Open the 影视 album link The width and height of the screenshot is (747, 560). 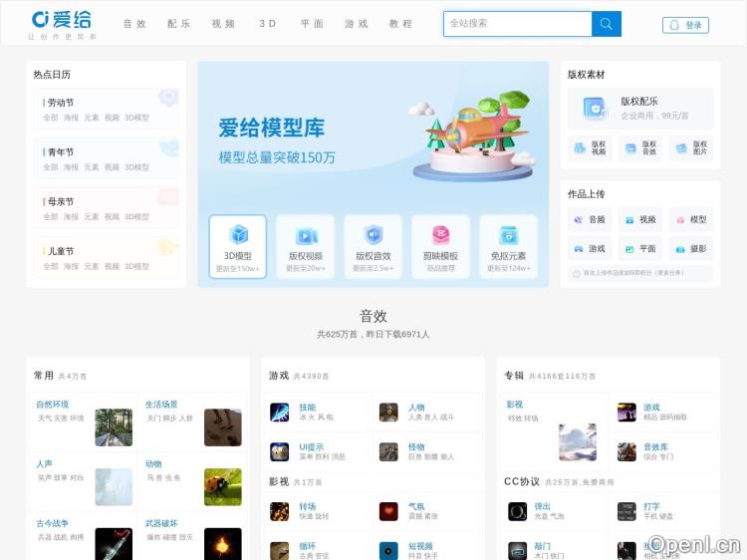click(515, 405)
